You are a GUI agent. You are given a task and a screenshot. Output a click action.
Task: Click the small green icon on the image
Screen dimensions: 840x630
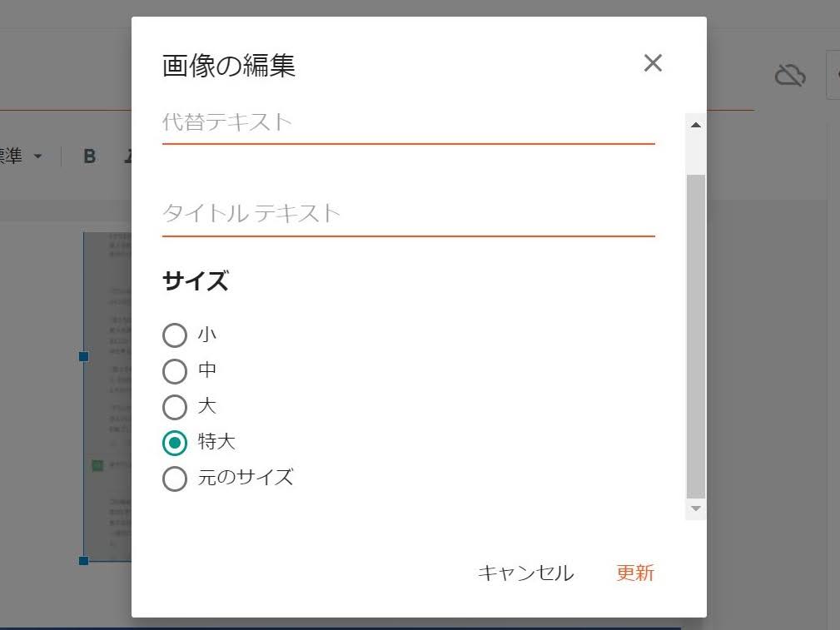(97, 465)
